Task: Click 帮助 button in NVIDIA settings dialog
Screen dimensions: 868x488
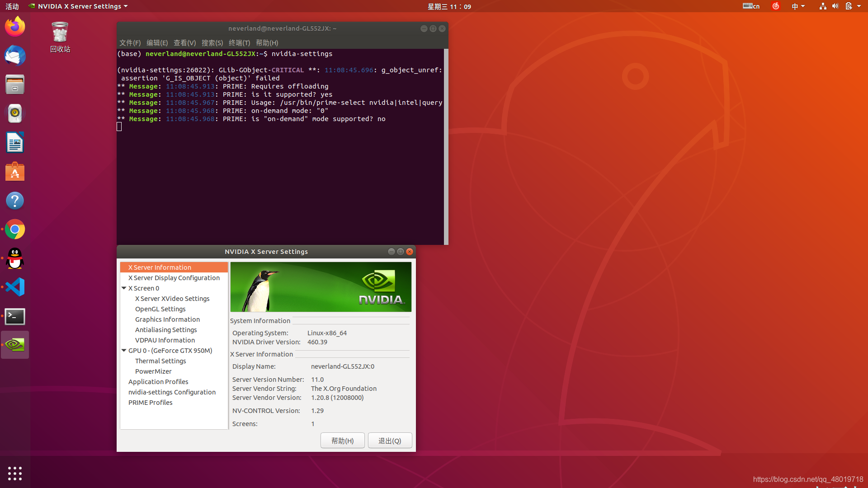Action: tap(344, 441)
